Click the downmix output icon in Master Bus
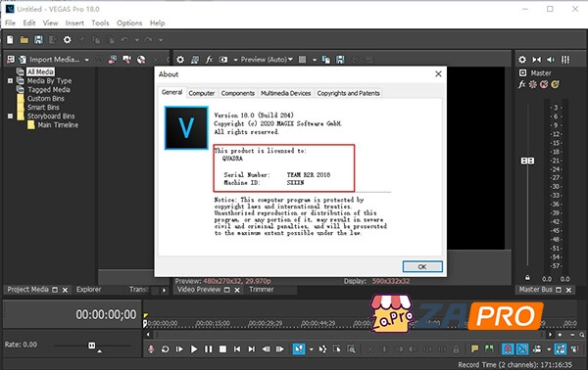This screenshot has width=588, height=370. point(537,60)
